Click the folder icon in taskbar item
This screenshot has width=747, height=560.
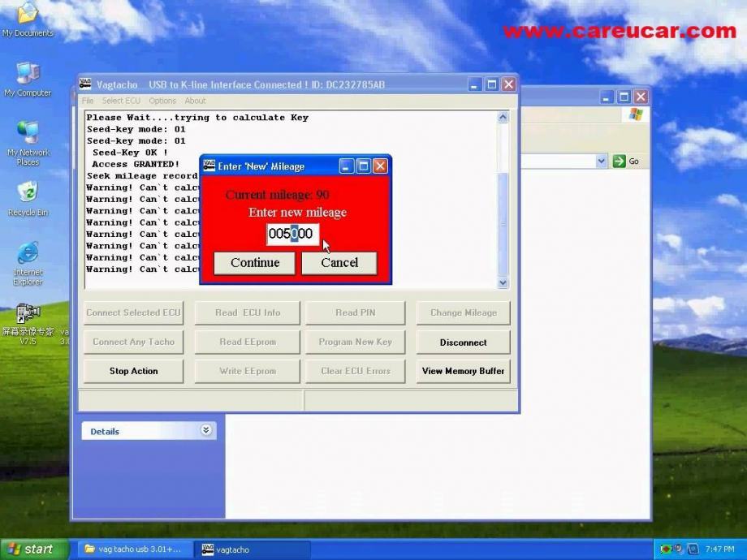tap(89, 549)
